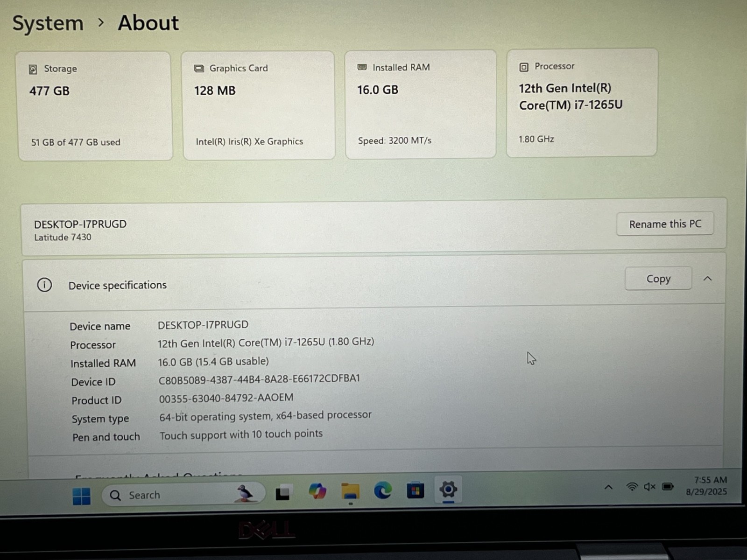The height and width of the screenshot is (560, 747).
Task: Click the Processor chip icon
Action: (524, 67)
